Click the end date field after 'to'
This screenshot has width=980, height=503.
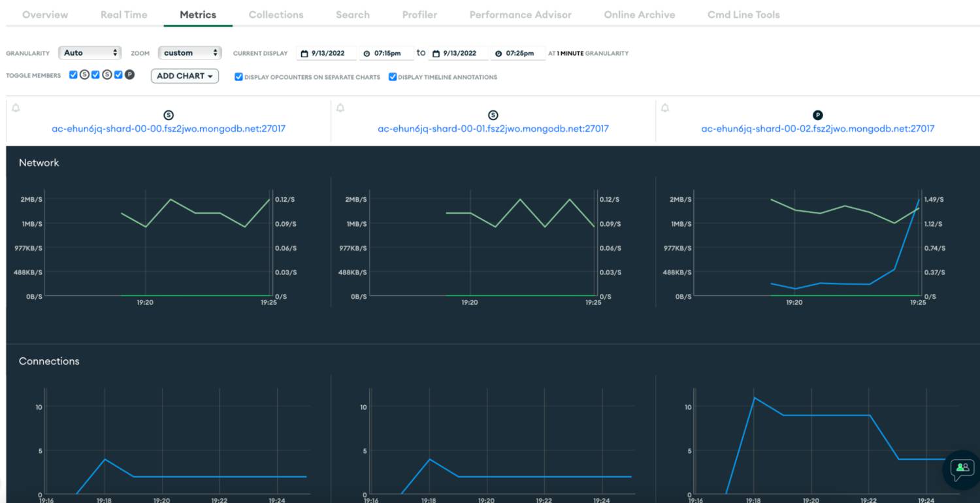[x=458, y=53]
